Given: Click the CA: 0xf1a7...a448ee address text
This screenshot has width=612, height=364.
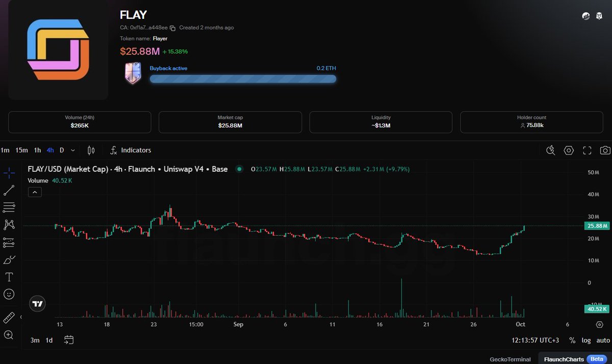Looking at the screenshot, I should coord(143,28).
